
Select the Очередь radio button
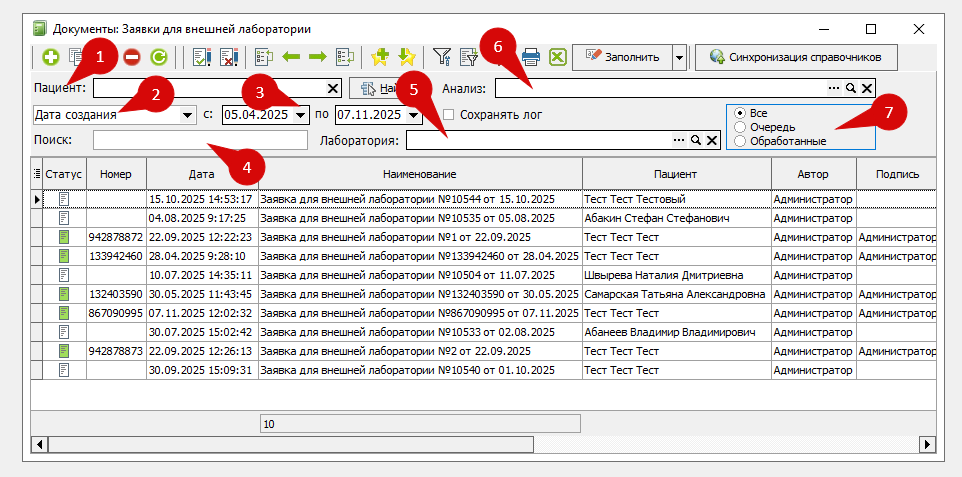(x=740, y=127)
